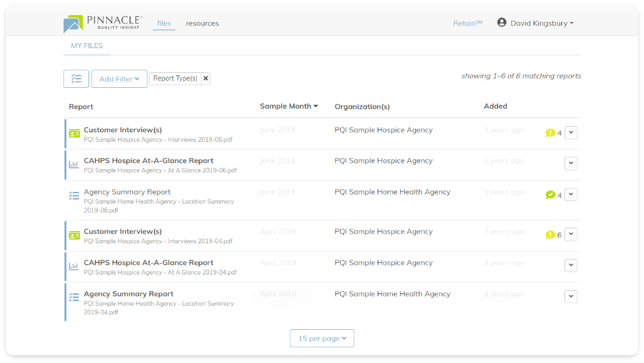Screen dimensions: 644x363
Task: Open the files nav item
Action: click(164, 23)
